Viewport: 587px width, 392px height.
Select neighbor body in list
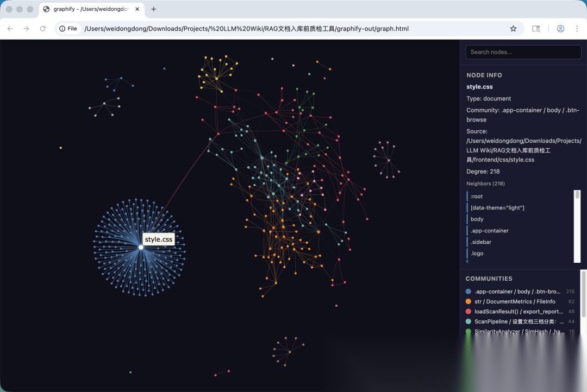point(520,219)
